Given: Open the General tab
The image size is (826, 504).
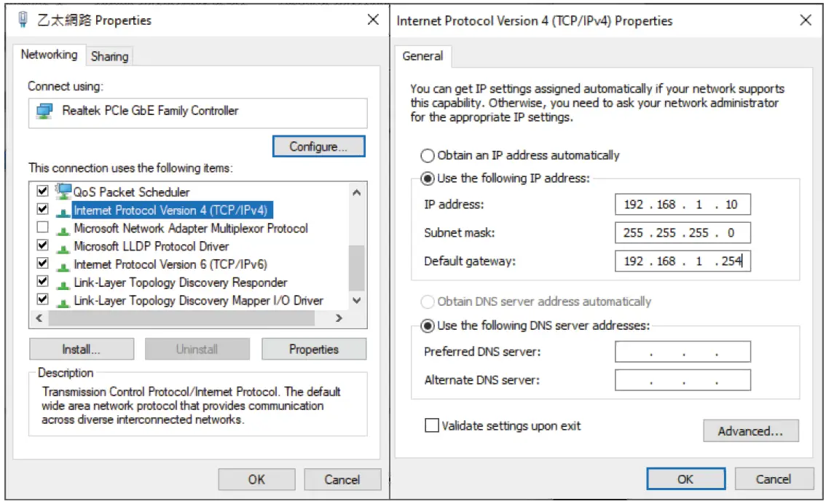Looking at the screenshot, I should (x=423, y=55).
